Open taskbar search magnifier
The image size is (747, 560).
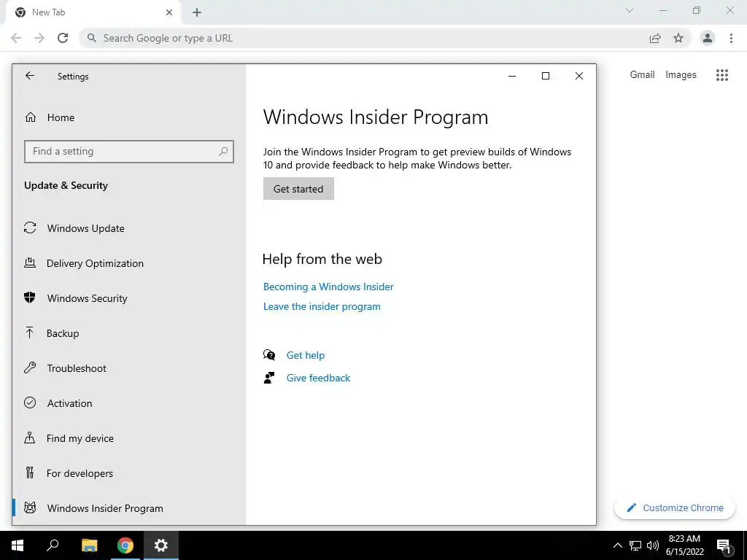[53, 545]
